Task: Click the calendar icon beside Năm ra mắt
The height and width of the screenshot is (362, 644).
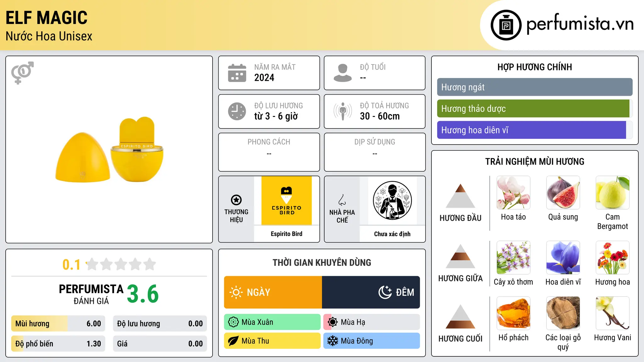Action: tap(237, 73)
